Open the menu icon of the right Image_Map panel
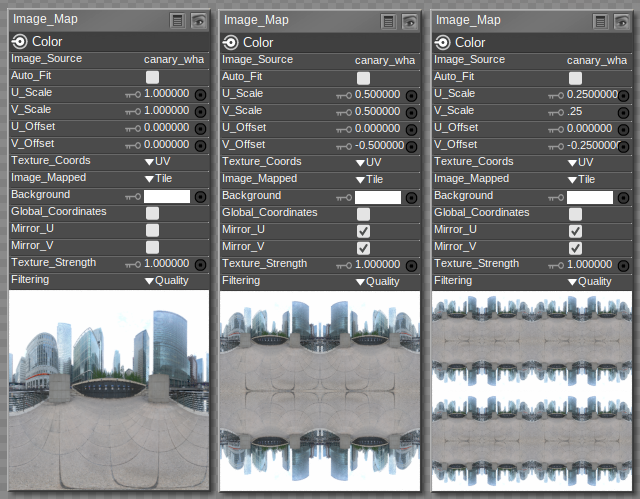Image resolution: width=640 pixels, height=499 pixels. (600, 22)
